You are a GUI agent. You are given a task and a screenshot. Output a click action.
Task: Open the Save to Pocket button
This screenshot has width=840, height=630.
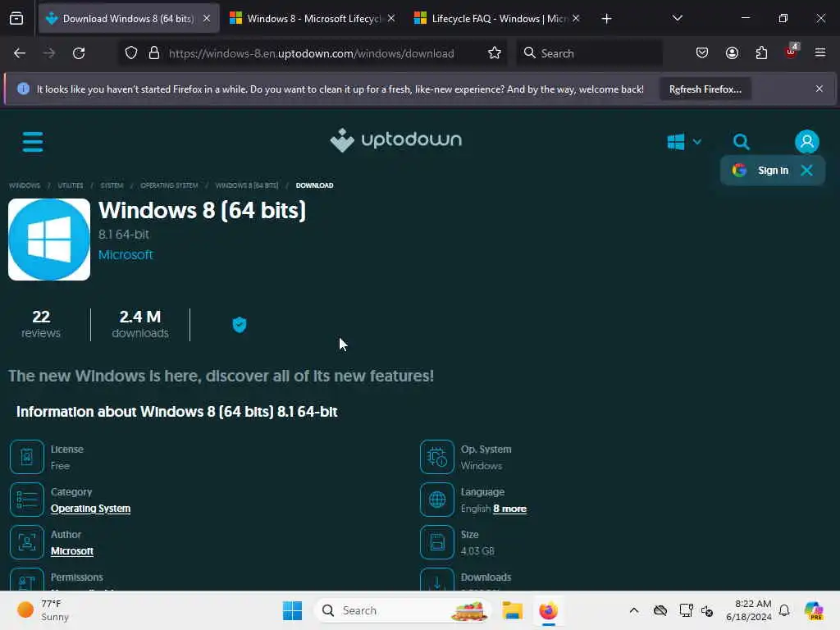(x=702, y=53)
